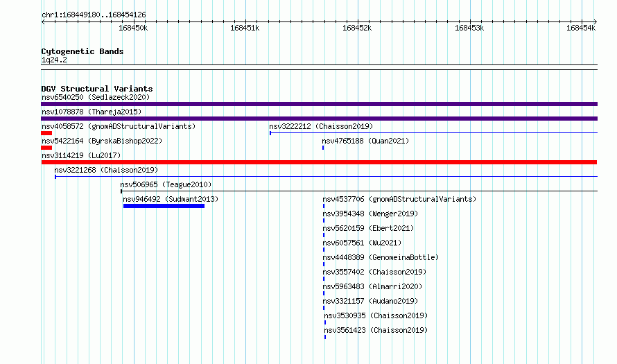The width and height of the screenshot is (617, 364).
Task: Open nsv4058572 (gnomADStructuralVariants) variant label
Action: [119, 126]
